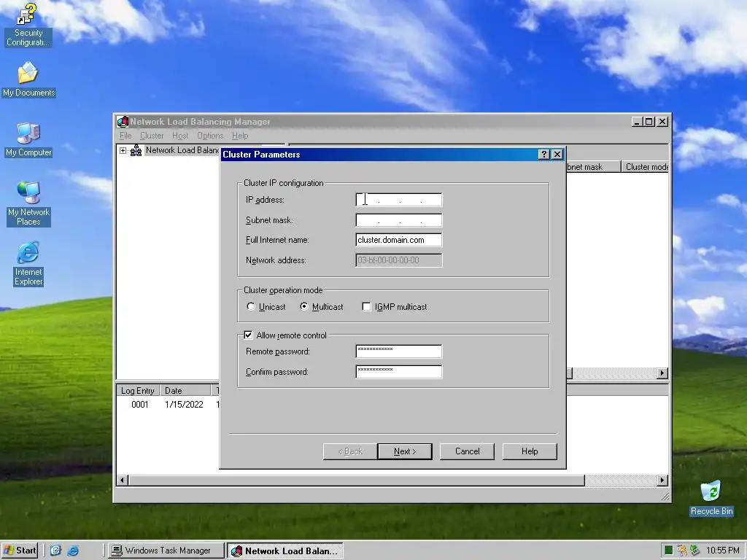The image size is (747, 560).
Task: Click the Subnet mask input field
Action: pos(399,220)
